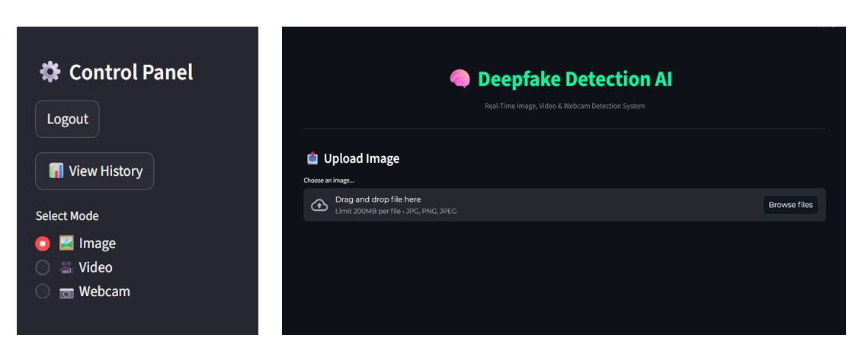Screen dimensions: 868x354
Task: Click the video camera icon next to Video
Action: tap(66, 268)
